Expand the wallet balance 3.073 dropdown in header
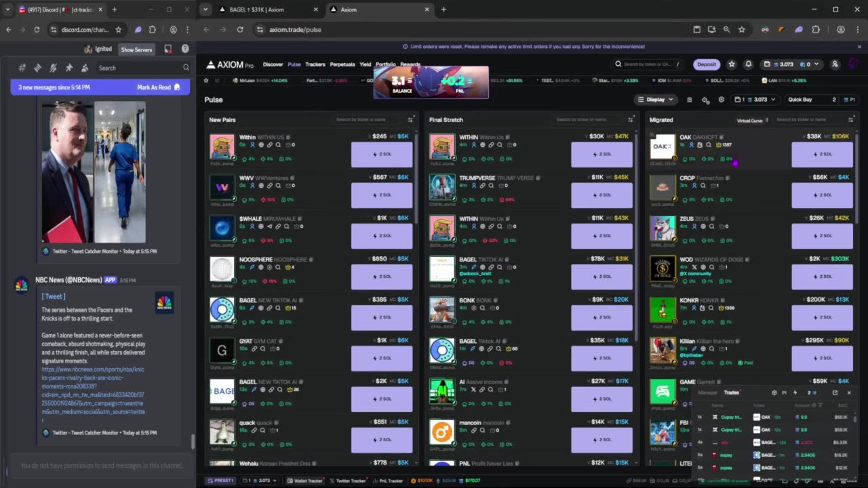The height and width of the screenshot is (488, 868). click(791, 64)
